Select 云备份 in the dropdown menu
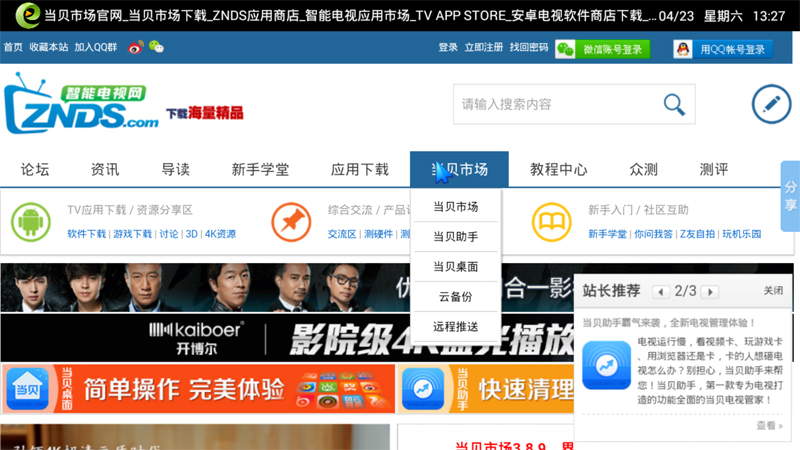The height and width of the screenshot is (450, 800). click(x=456, y=296)
